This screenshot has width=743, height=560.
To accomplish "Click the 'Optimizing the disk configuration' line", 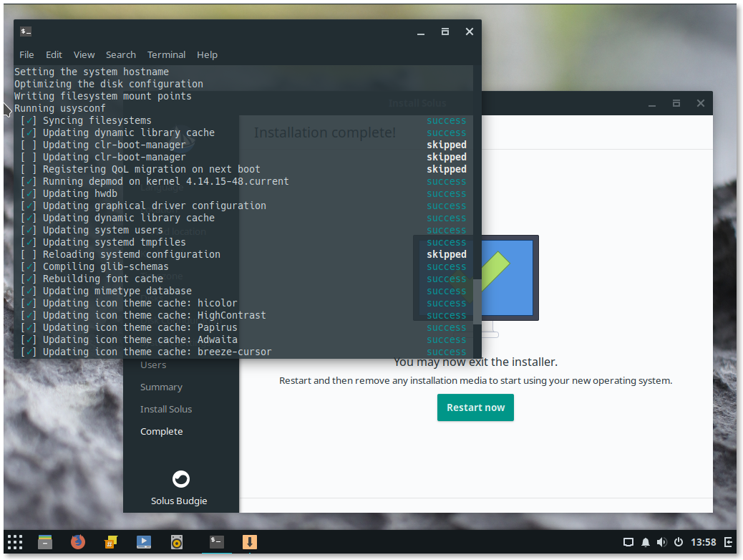I will coord(109,84).
